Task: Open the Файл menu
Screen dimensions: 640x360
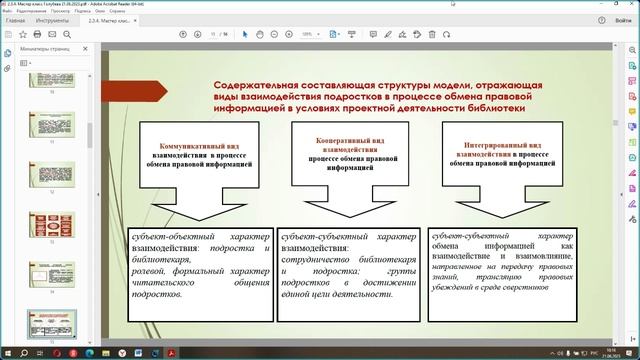Action: 7,11
